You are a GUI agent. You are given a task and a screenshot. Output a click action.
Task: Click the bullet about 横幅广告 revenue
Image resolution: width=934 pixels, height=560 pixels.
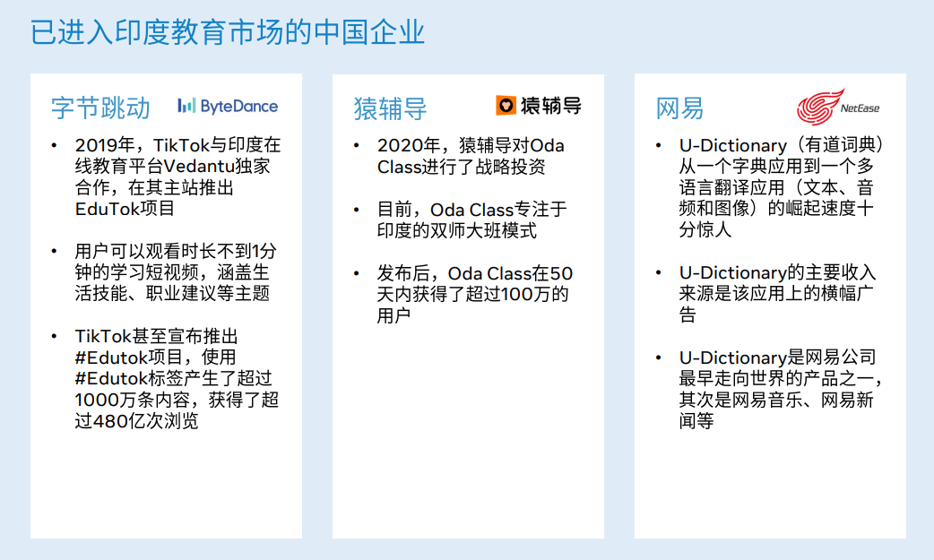pos(777,293)
